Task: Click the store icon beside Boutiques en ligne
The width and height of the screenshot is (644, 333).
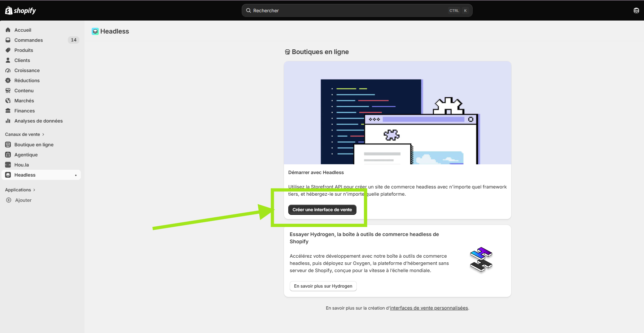Action: point(288,52)
